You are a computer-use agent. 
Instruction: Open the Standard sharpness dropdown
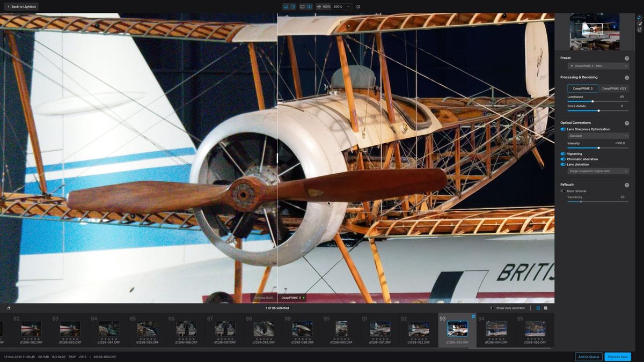[x=598, y=136]
